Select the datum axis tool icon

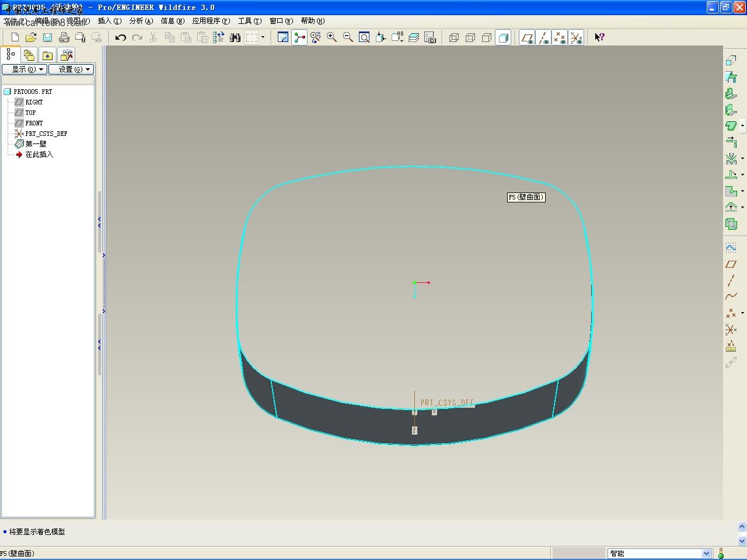point(731,281)
